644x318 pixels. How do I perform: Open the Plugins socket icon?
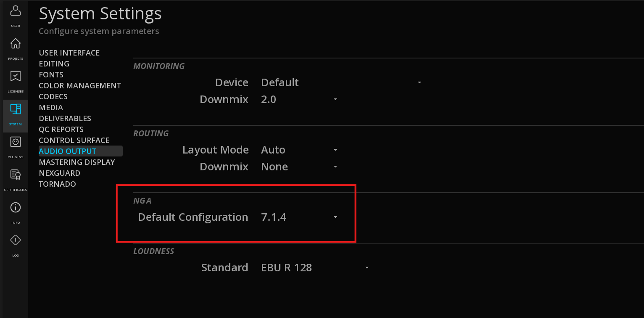coord(15,146)
